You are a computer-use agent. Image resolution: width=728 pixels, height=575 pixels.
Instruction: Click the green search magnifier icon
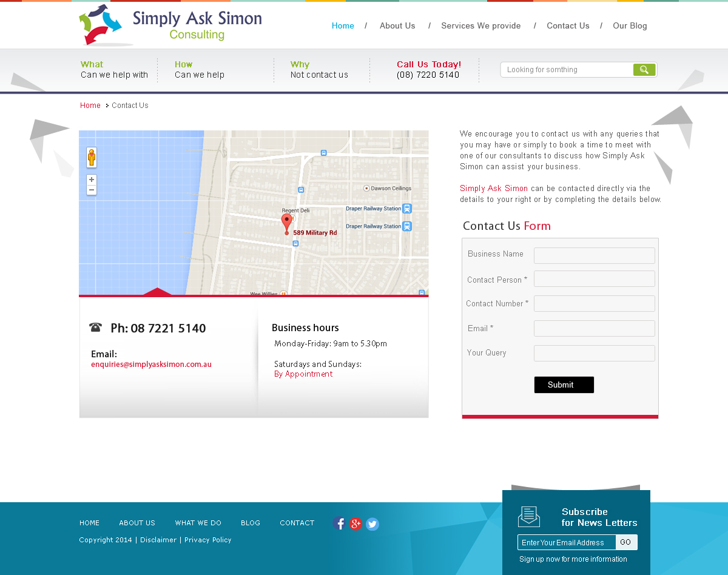[x=644, y=69]
